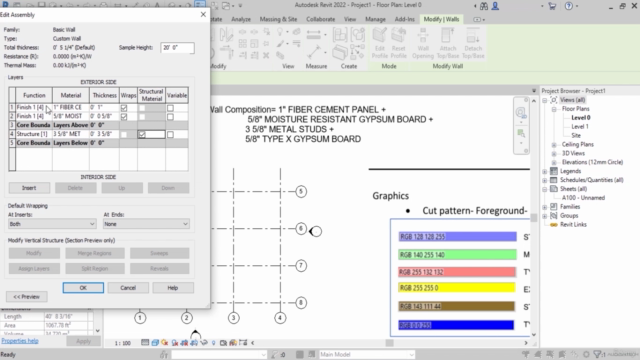Click the shopping cart icon in title bar
This screenshot has width=640, height=360.
pos(552,6)
